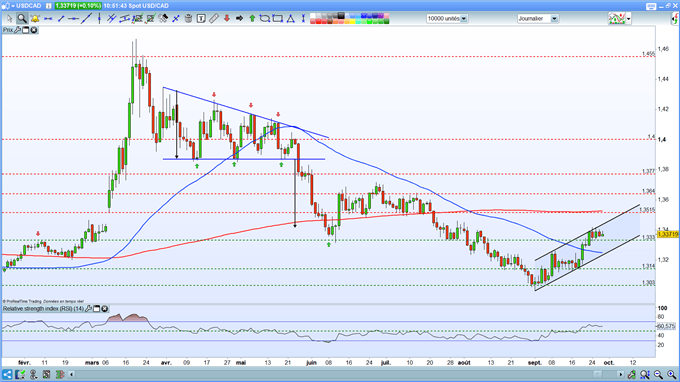Select the fan lines drawing tool
The image size is (680, 382).
[163, 19]
